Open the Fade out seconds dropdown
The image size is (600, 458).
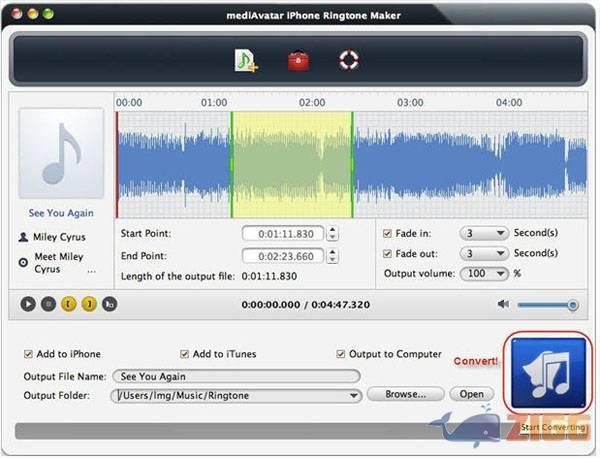[484, 253]
